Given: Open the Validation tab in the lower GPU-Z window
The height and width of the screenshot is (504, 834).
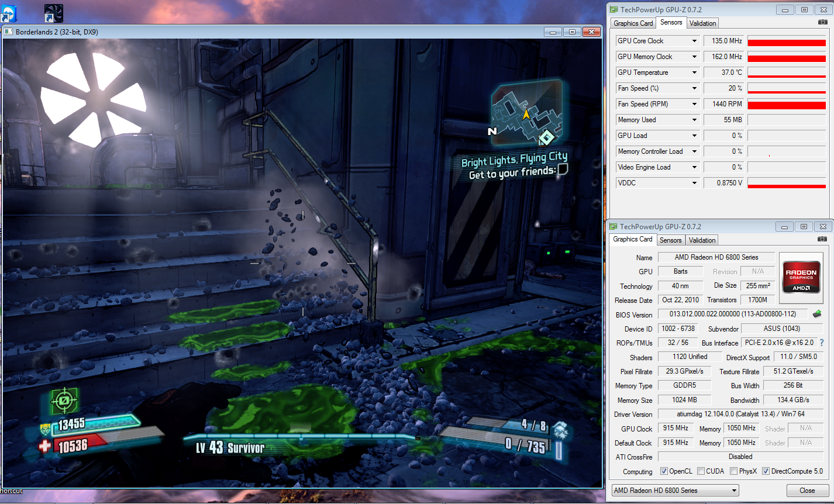Looking at the screenshot, I should coord(702,240).
